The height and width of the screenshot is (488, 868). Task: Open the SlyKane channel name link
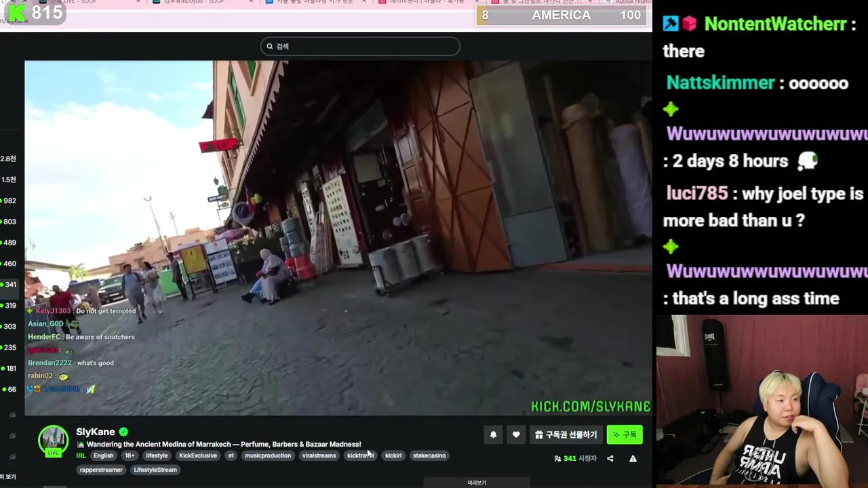coord(96,432)
